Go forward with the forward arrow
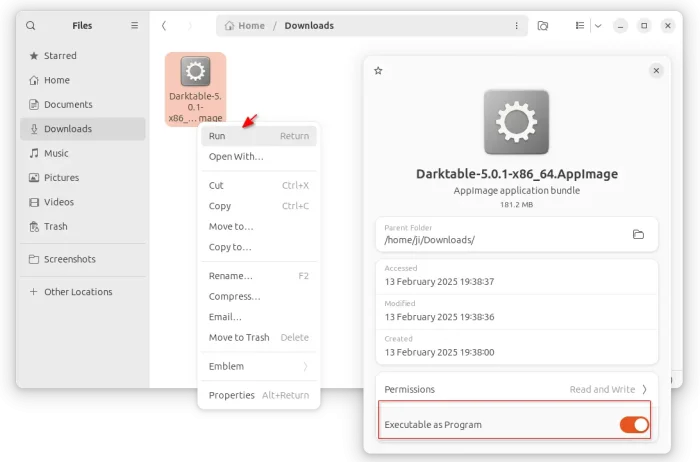Screen dimensions: 700x462 [190, 26]
